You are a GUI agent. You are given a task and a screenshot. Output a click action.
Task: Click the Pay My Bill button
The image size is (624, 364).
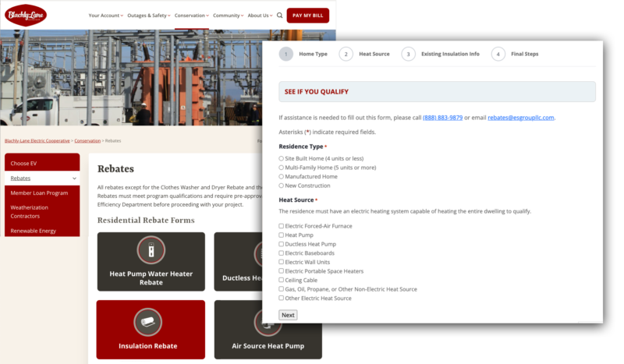(307, 15)
